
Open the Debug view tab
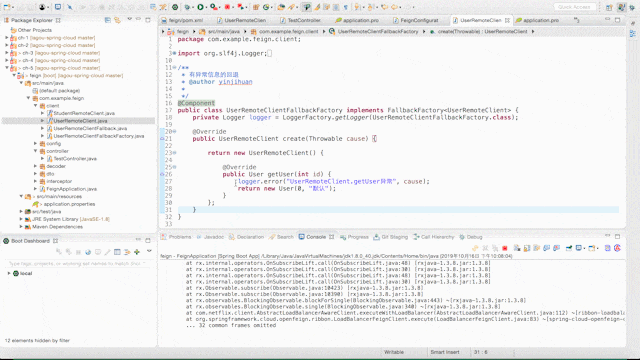click(x=474, y=237)
